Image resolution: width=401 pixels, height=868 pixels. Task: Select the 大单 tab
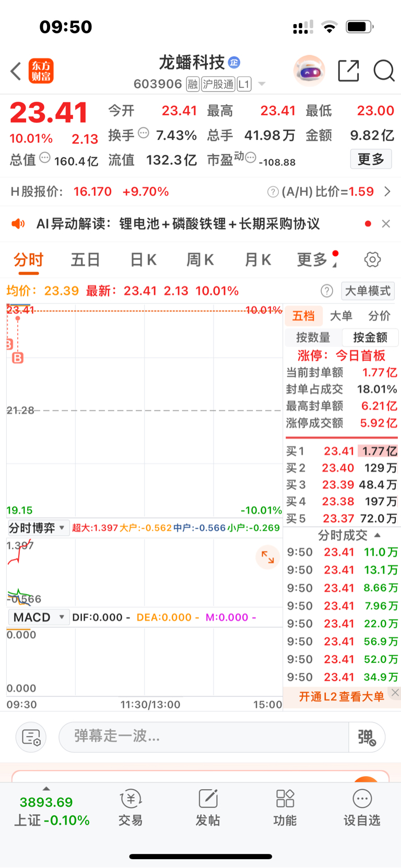341,316
